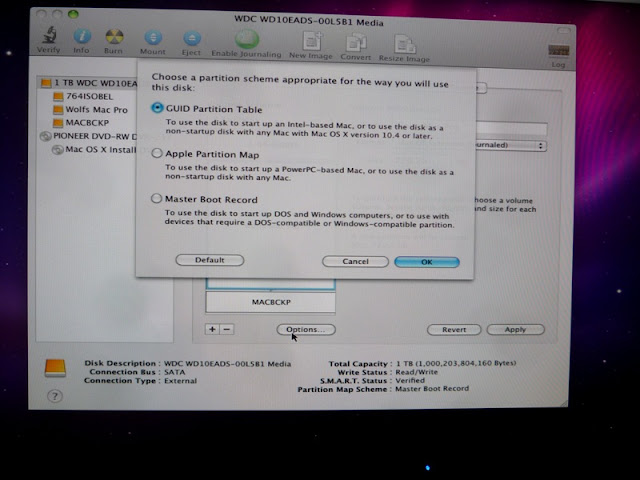Select the 764ISOBEL volume
Image resolution: width=640 pixels, height=480 pixels.
[x=83, y=96]
